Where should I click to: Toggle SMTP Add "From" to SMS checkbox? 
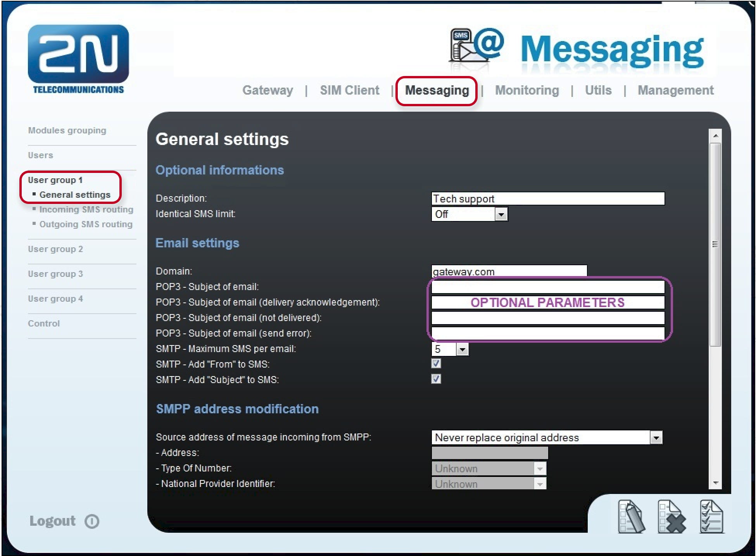point(436,364)
